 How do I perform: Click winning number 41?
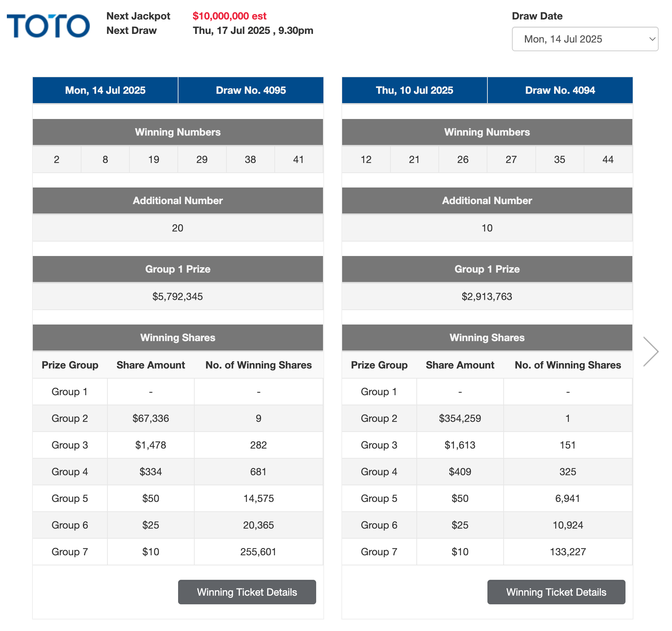pyautogui.click(x=299, y=159)
